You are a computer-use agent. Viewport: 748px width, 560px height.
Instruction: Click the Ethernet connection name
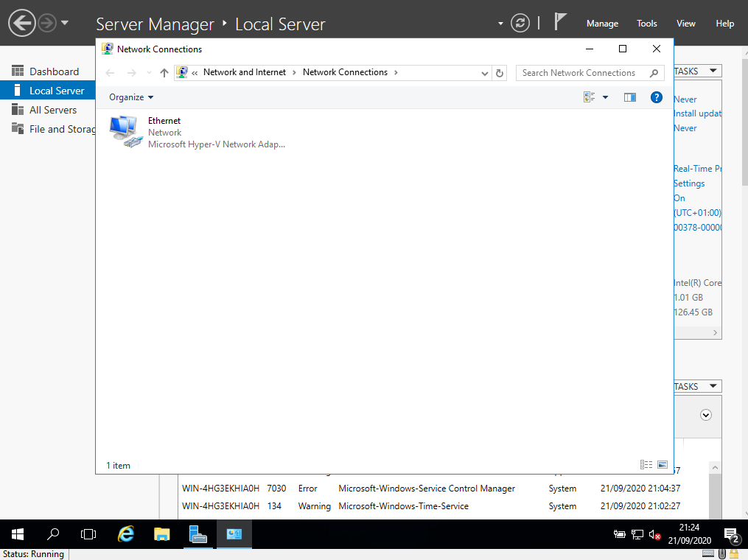click(x=164, y=121)
